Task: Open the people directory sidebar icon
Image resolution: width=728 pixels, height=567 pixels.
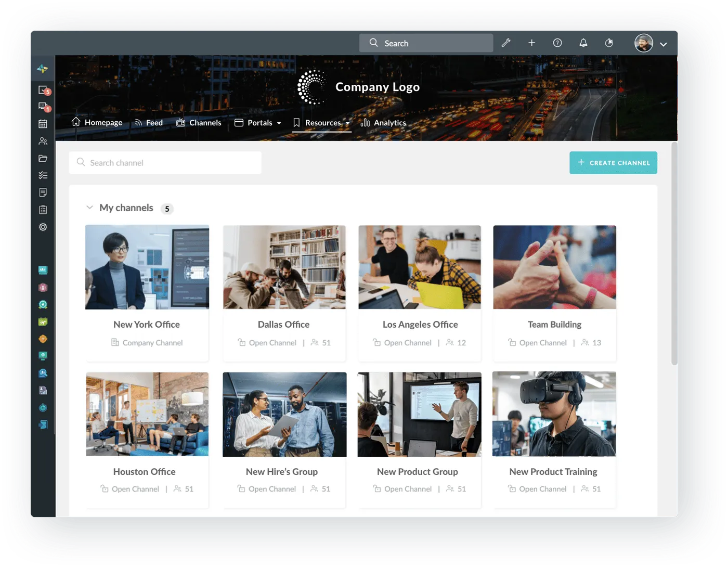Action: tap(43, 141)
